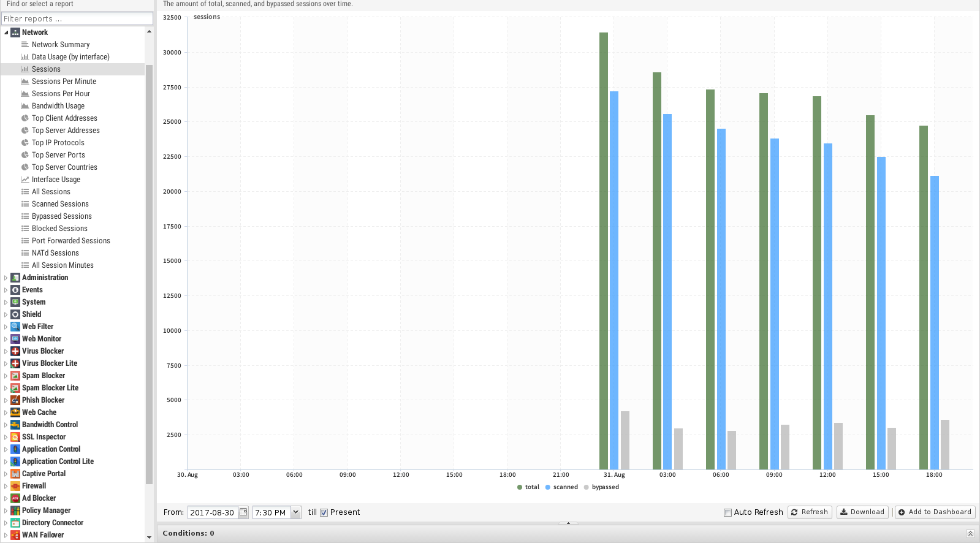Uncheck the Present checkbox
Viewport: 980px width, 543px height.
(324, 513)
